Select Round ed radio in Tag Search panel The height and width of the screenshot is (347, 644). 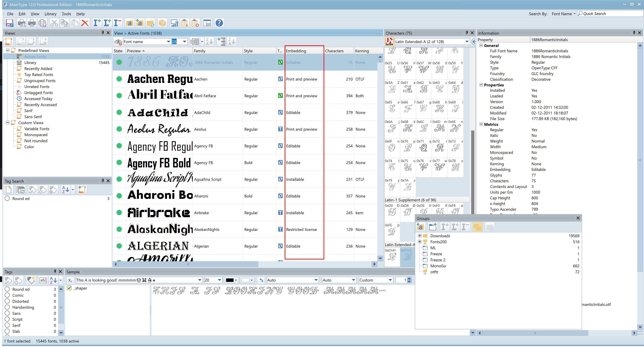[7, 198]
